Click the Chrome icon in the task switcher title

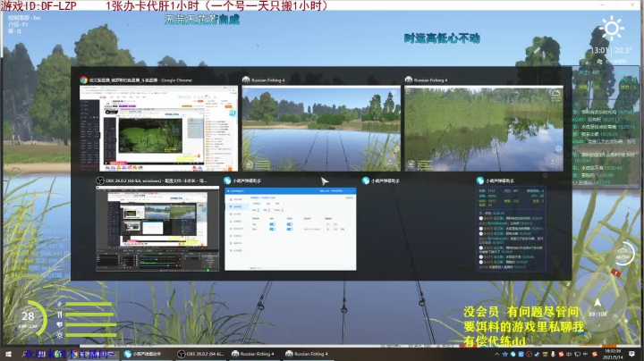[x=84, y=80]
